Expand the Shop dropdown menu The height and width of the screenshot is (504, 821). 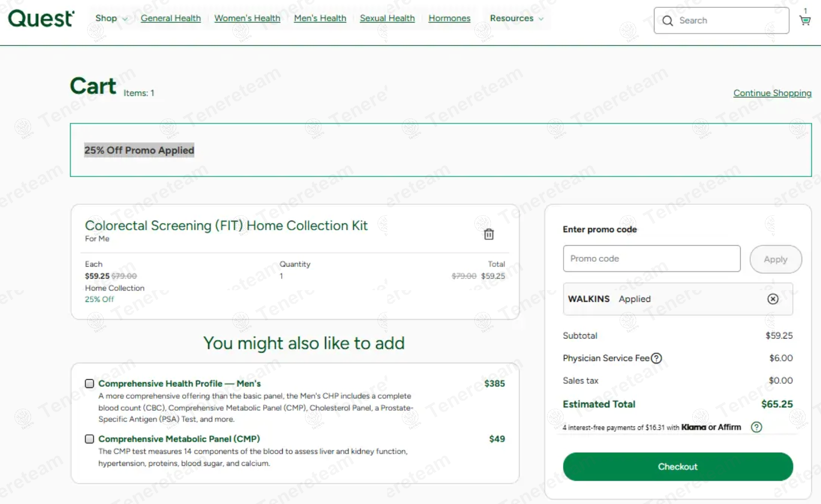point(111,18)
